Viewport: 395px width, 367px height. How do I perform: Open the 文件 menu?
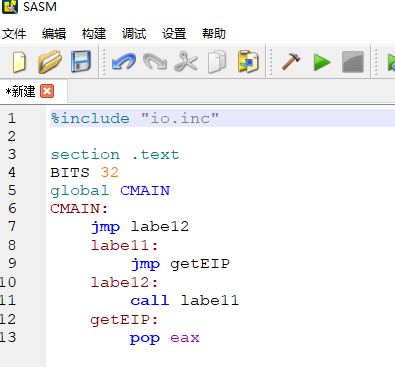tap(14, 34)
